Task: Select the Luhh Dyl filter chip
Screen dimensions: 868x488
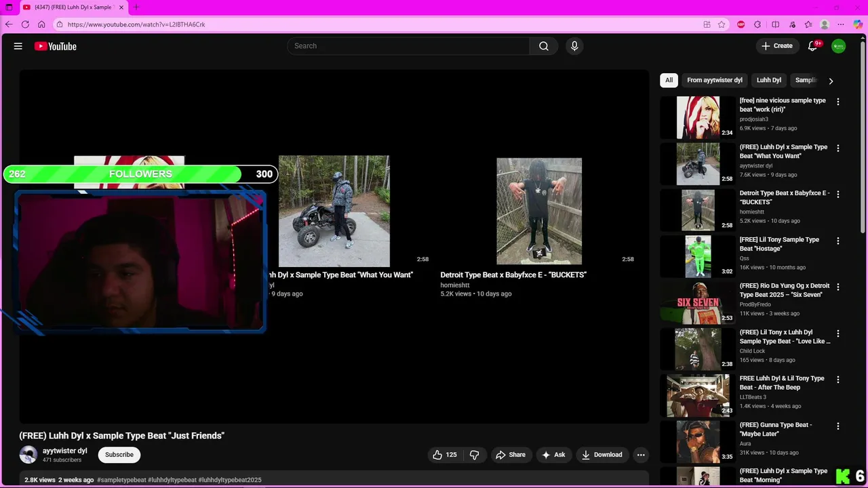Action: tap(769, 80)
